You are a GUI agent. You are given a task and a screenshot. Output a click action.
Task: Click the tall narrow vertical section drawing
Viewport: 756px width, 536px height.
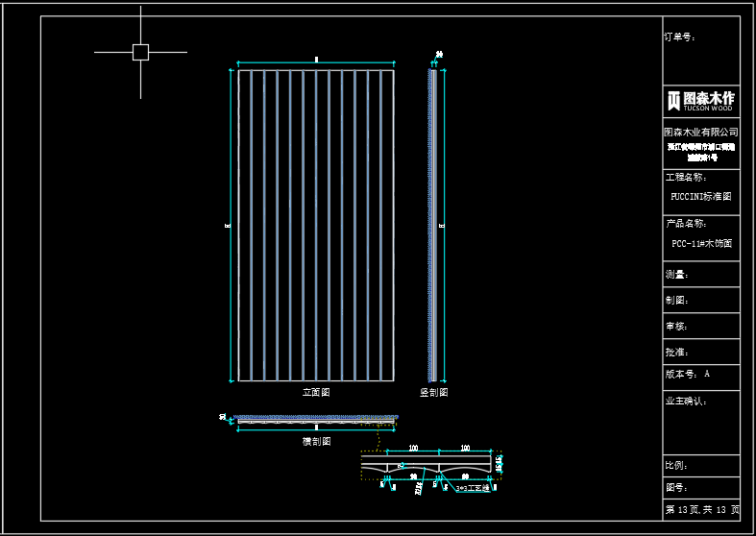pyautogui.click(x=433, y=225)
